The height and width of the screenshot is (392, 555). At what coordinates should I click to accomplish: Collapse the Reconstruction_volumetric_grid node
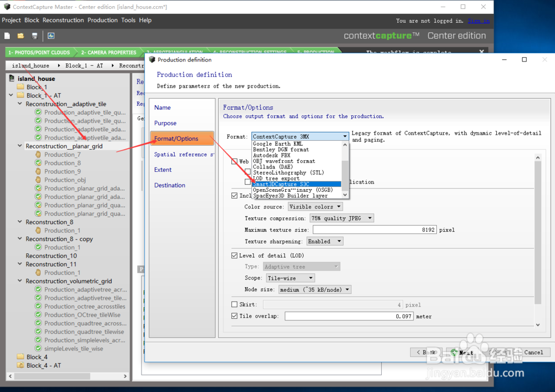coord(20,281)
